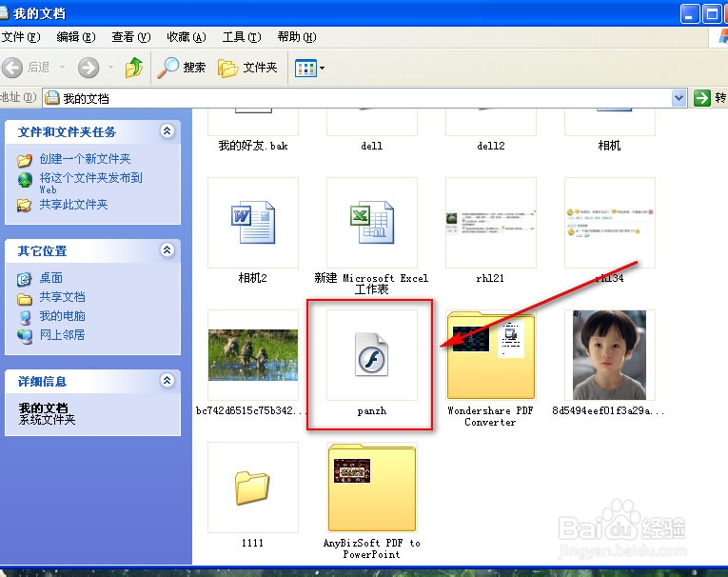Open the 文件(F) menu
The image size is (728, 577).
pos(21,37)
